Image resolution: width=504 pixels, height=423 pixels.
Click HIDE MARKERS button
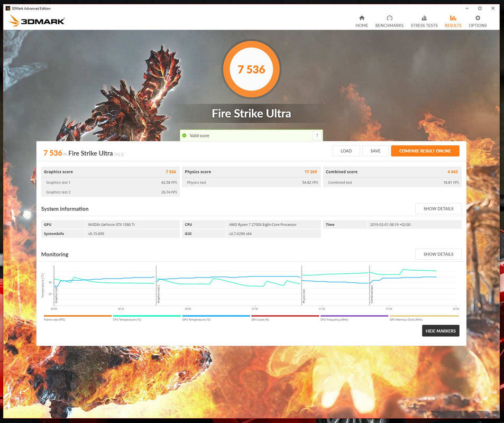pyautogui.click(x=441, y=331)
